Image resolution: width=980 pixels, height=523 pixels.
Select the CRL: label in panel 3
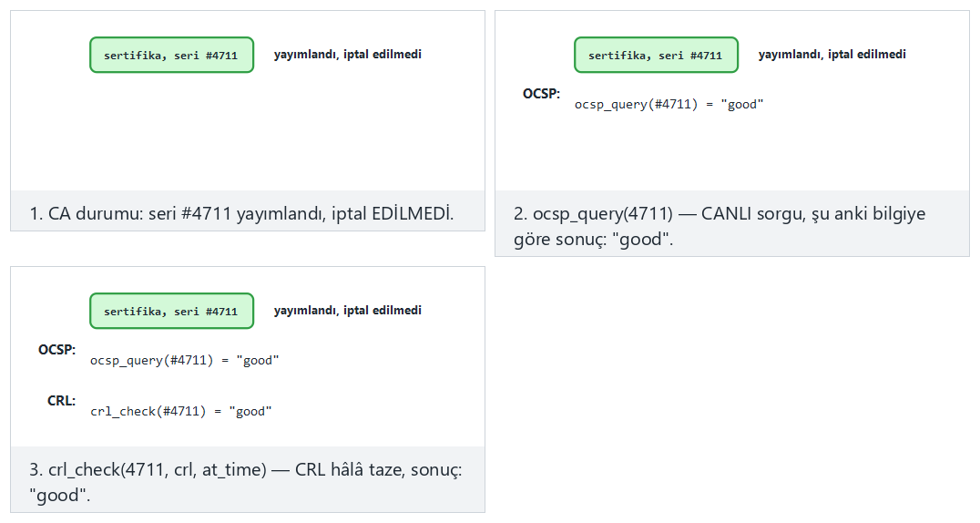(x=61, y=401)
